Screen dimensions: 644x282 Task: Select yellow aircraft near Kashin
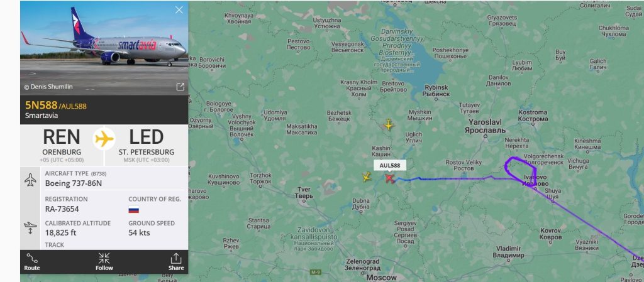tap(389, 124)
